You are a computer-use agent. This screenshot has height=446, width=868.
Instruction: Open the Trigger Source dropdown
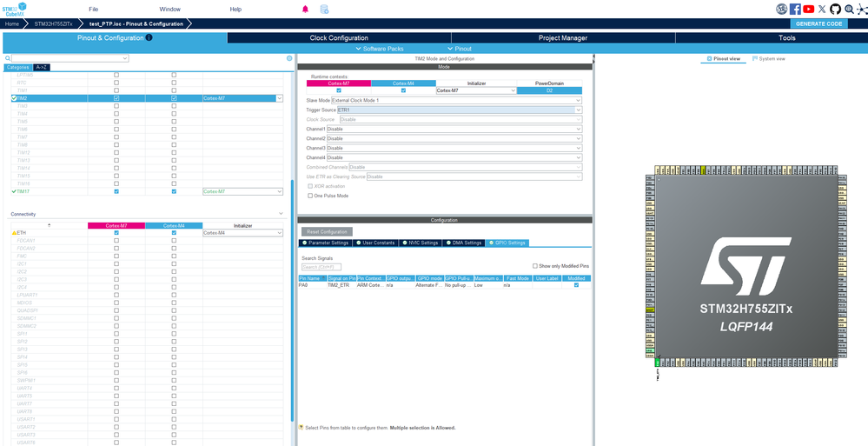click(x=460, y=110)
